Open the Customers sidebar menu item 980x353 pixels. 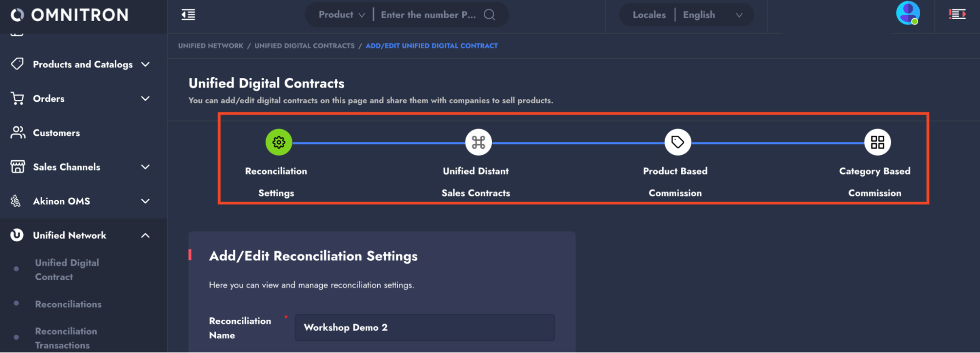[x=56, y=133]
